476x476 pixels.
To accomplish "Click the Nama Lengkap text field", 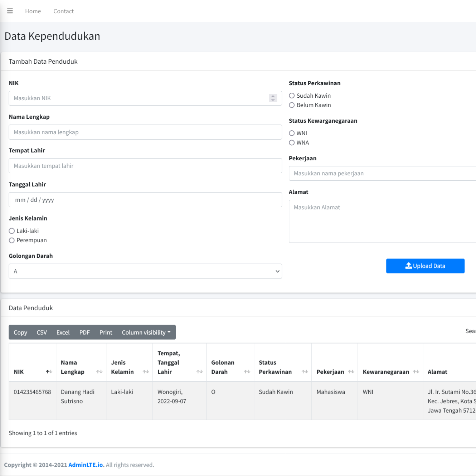I will [x=145, y=132].
